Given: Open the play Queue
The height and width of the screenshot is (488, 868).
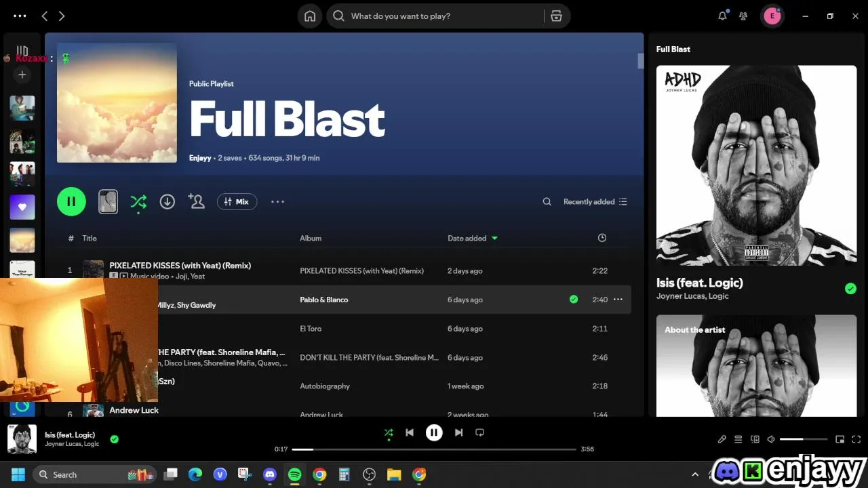Looking at the screenshot, I should [738, 439].
